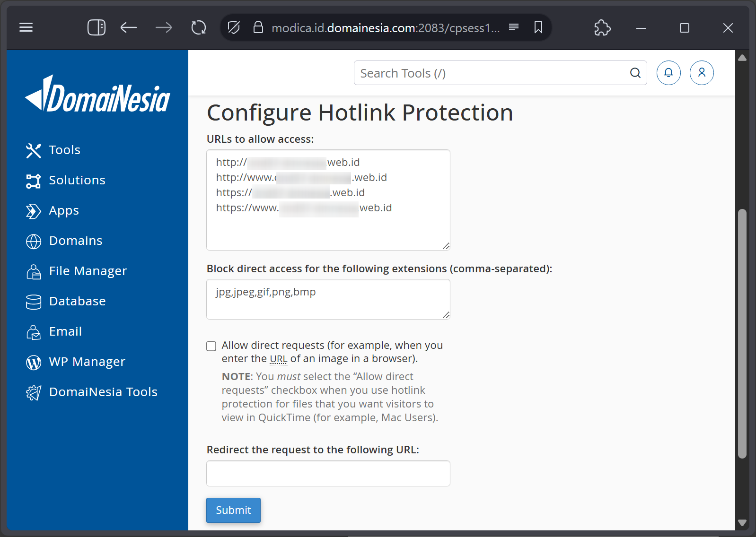The width and height of the screenshot is (756, 537).
Task: Click the vertical scrollbar thumb
Action: pyautogui.click(x=742, y=334)
